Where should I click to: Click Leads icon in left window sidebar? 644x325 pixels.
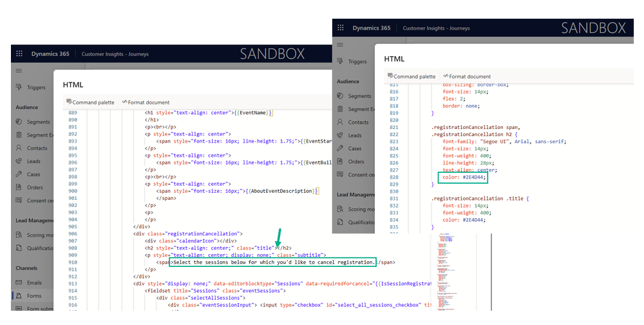click(19, 161)
